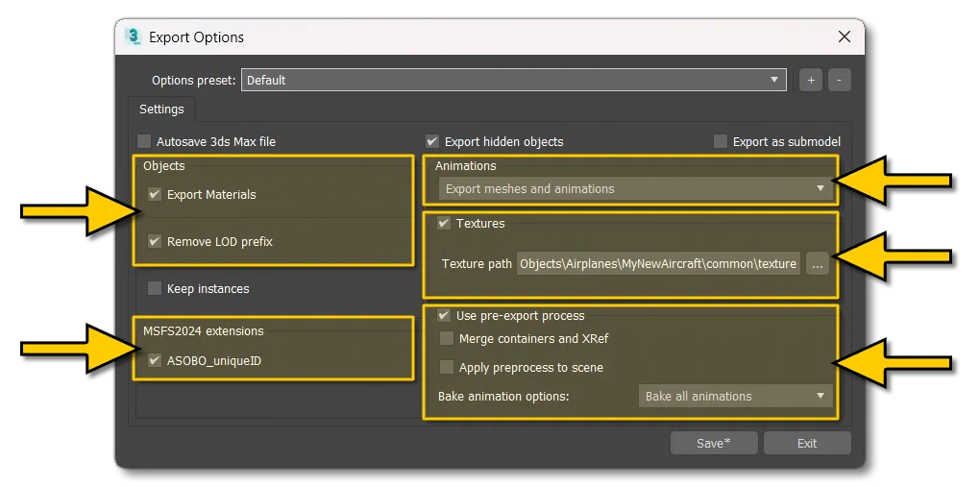Click the Texture path label

(x=477, y=264)
